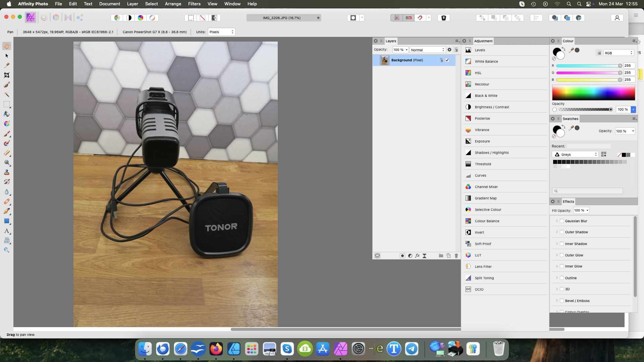This screenshot has height=362, width=644.
Task: Enable Gaussian Blur effect checkbox
Action: pyautogui.click(x=562, y=221)
